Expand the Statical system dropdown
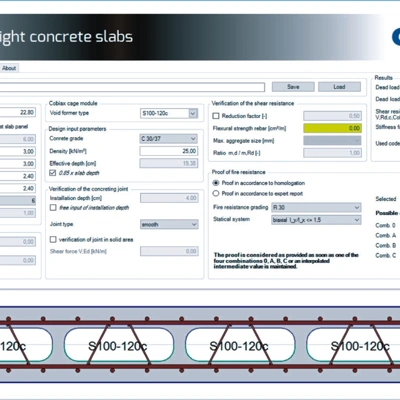Image resolution: width=400 pixels, height=400 pixels. (316, 220)
